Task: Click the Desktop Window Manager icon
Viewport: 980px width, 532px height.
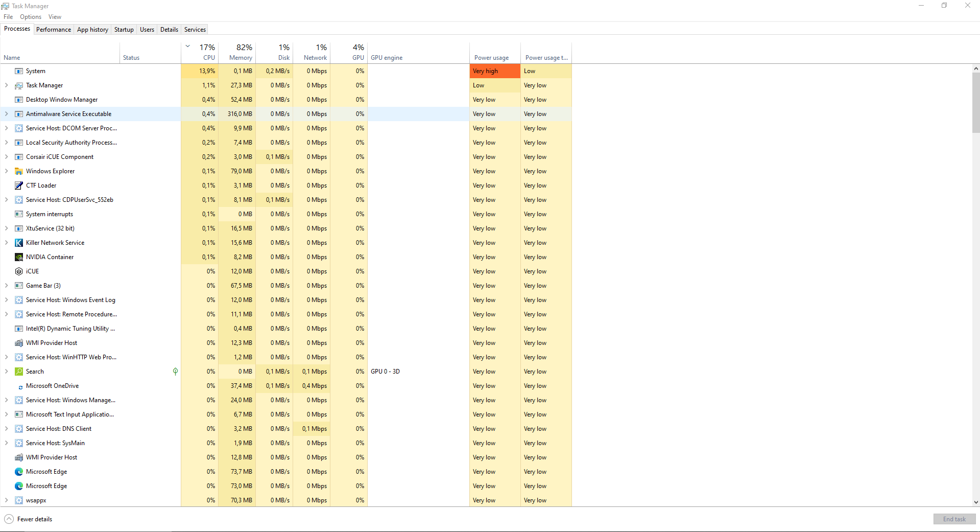Action: click(19, 100)
